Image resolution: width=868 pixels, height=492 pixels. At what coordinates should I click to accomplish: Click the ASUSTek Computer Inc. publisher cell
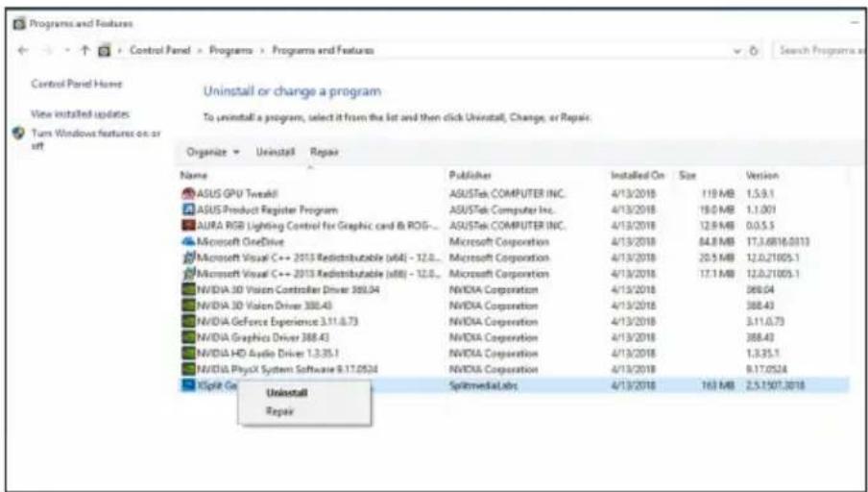(502, 210)
